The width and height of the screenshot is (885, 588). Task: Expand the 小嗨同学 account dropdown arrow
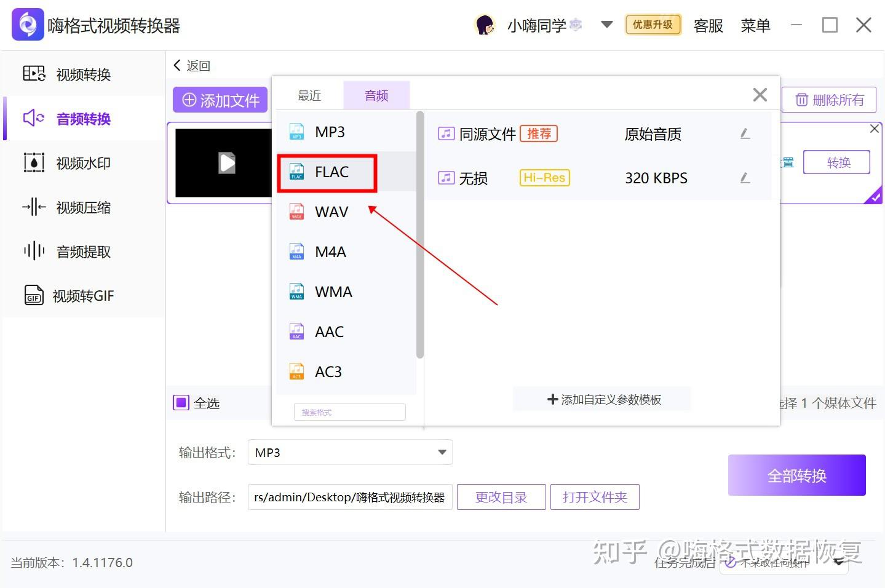click(606, 25)
